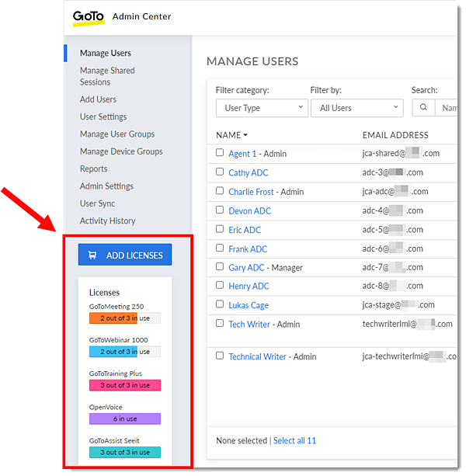Click the NAME column sort arrow
Screen dimensions: 466x476
(245, 136)
